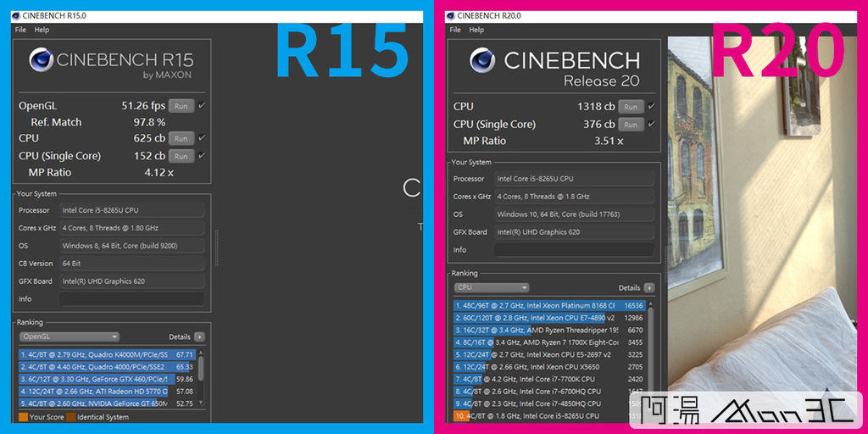Open Help menu in Cinebench R15 window

pos(42,30)
